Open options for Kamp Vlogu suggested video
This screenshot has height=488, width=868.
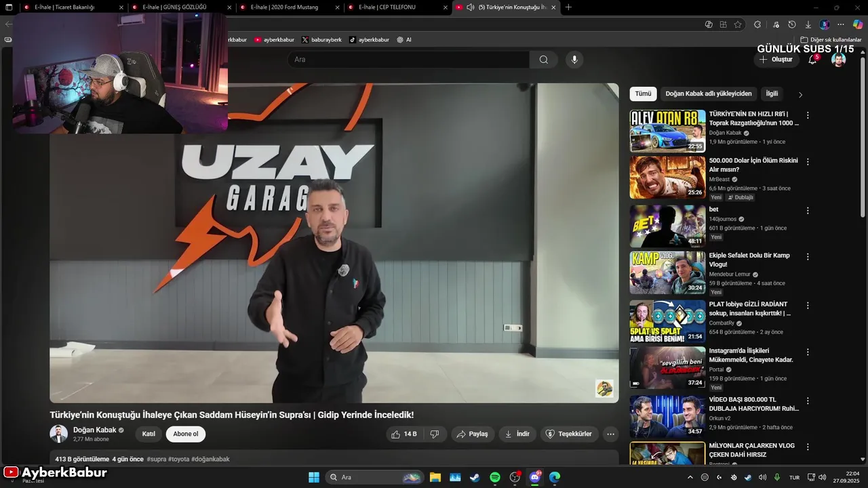pyautogui.click(x=807, y=257)
